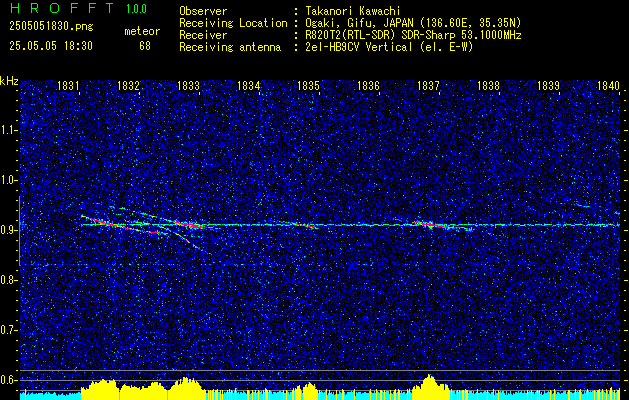Click the 1834 time marker

(248, 85)
